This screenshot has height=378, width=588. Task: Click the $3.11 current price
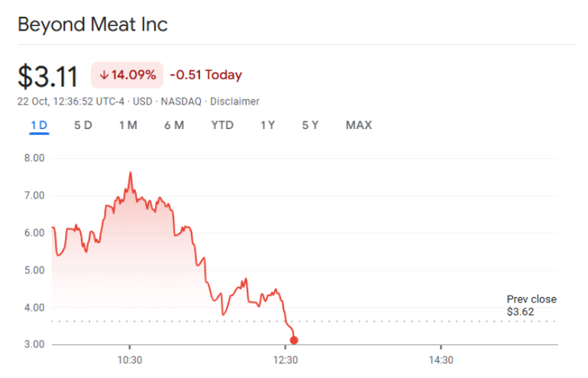click(48, 76)
